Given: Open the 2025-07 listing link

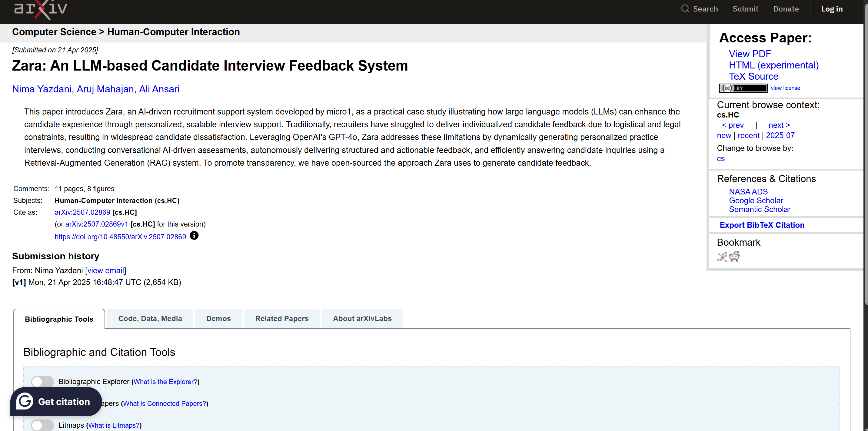Looking at the screenshot, I should click(780, 135).
